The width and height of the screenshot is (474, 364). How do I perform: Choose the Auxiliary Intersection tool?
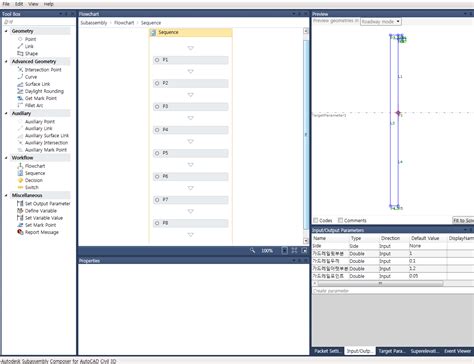pos(46,143)
